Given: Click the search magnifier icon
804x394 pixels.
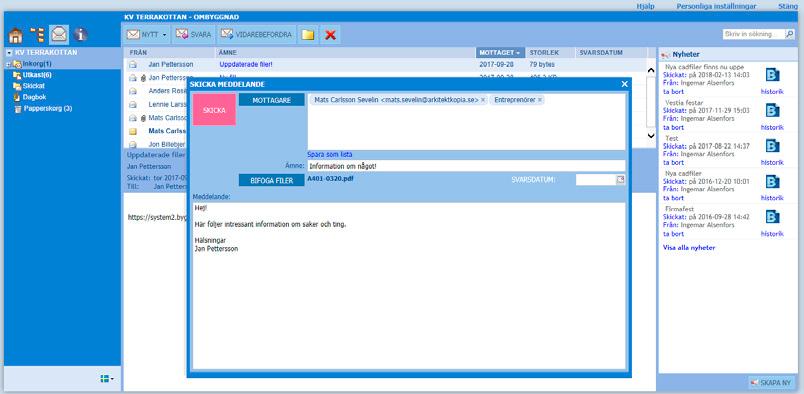Looking at the screenshot, I should coord(790,34).
